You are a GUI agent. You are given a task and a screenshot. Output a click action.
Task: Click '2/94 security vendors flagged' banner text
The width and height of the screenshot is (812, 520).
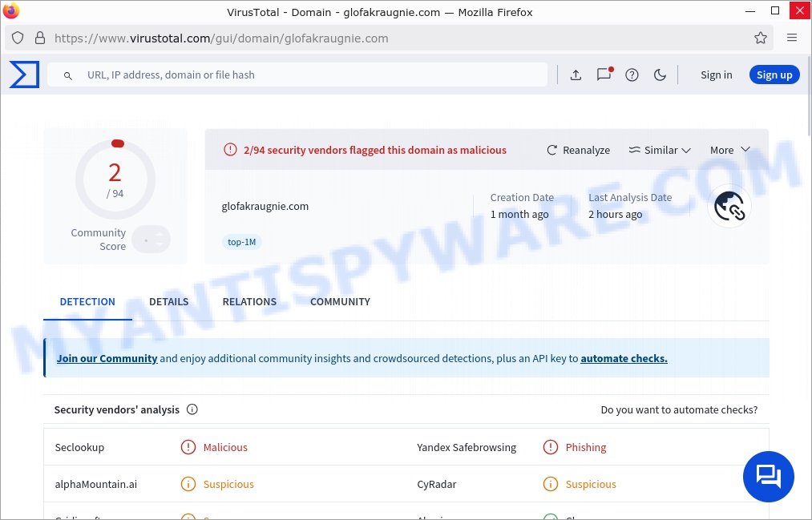[375, 150]
